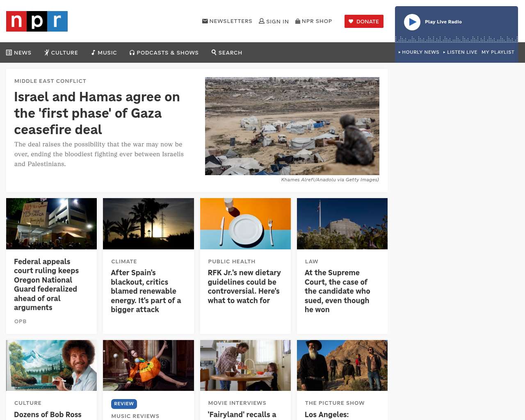Open the plate and cutlery photo

245,224
